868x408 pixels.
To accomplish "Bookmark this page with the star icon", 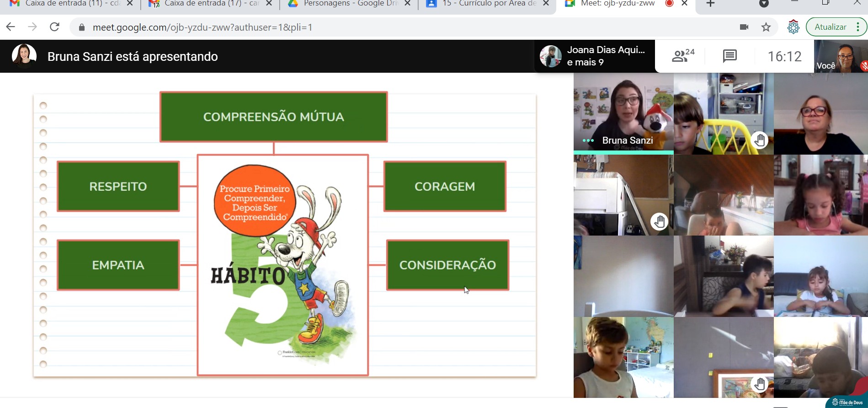I will point(766,27).
